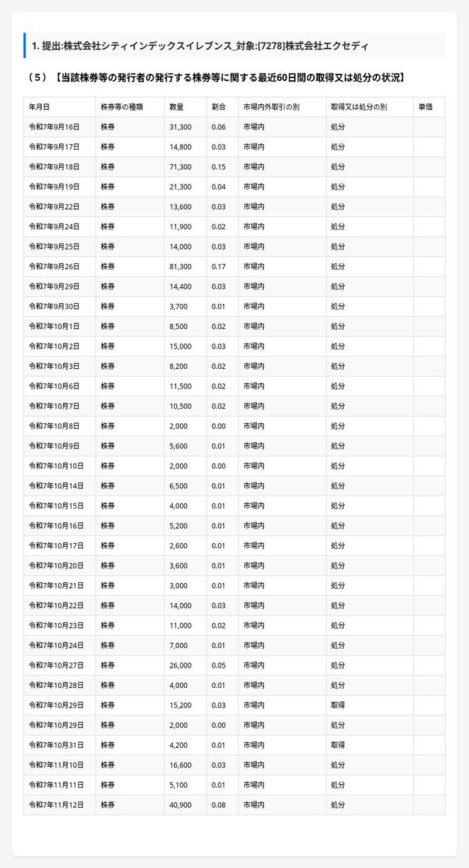Select the 71,300 quantity cell
The height and width of the screenshot is (868, 469).
(x=180, y=166)
